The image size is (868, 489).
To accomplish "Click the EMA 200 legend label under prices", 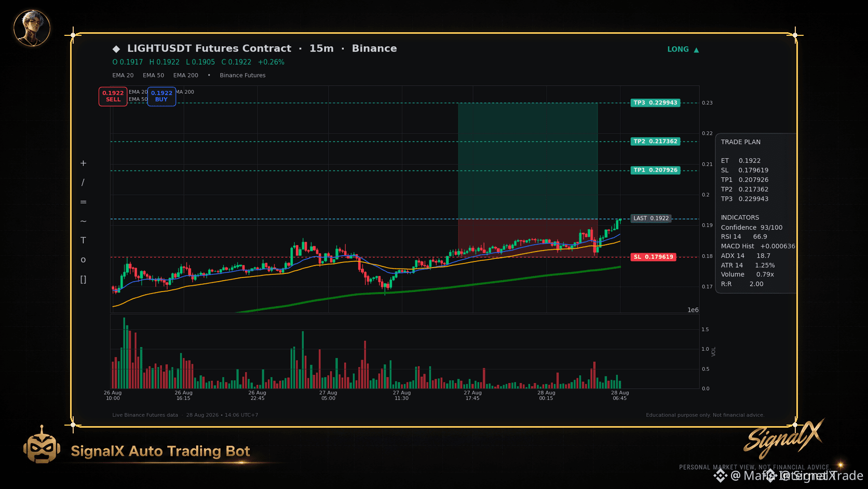I will click(186, 75).
